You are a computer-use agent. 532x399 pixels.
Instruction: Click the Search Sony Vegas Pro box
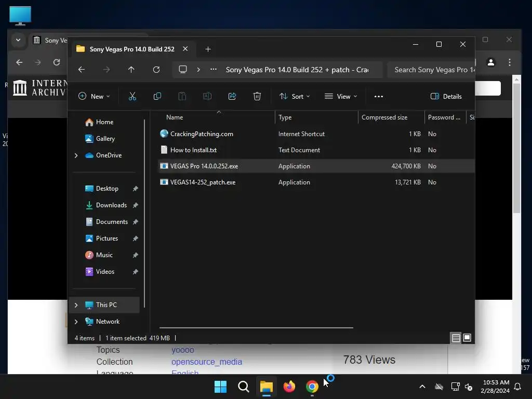point(431,70)
